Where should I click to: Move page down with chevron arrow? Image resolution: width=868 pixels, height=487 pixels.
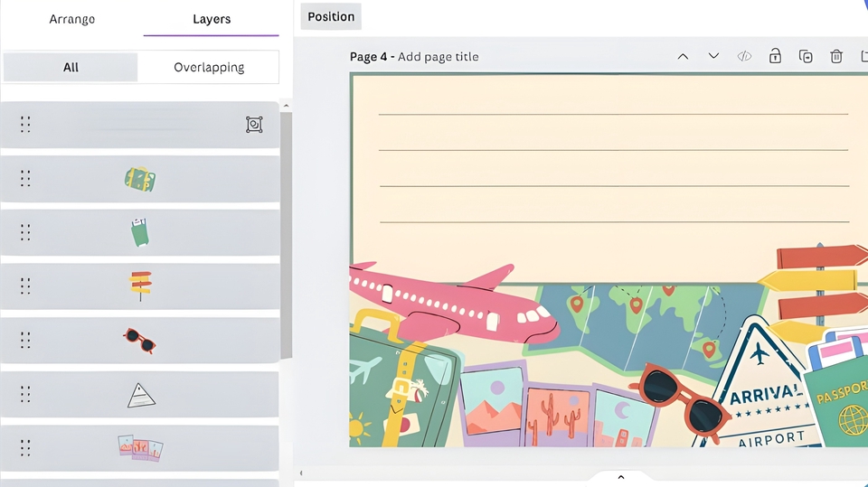click(x=713, y=56)
